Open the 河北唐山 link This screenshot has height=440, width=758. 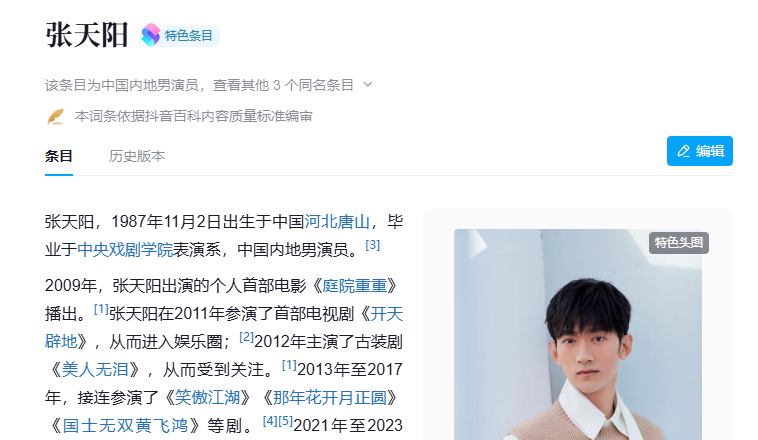[337, 221]
